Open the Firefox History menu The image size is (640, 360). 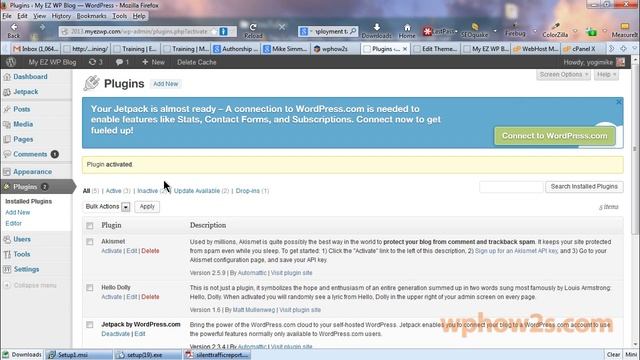tap(61, 16)
